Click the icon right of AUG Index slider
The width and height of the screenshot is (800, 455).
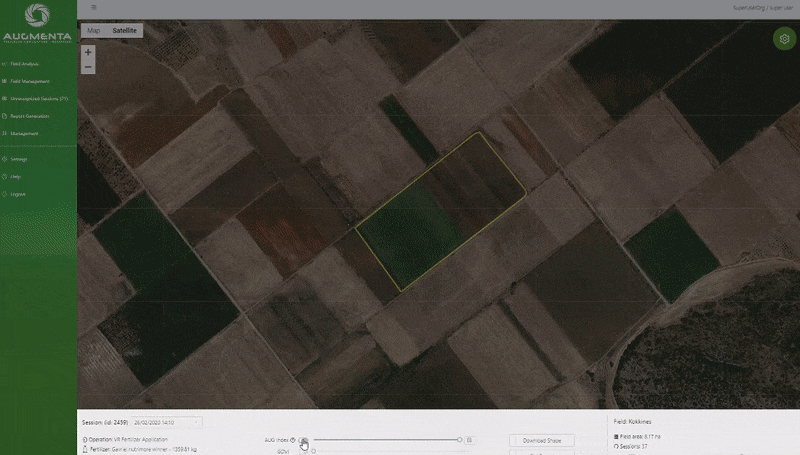pyautogui.click(x=469, y=440)
